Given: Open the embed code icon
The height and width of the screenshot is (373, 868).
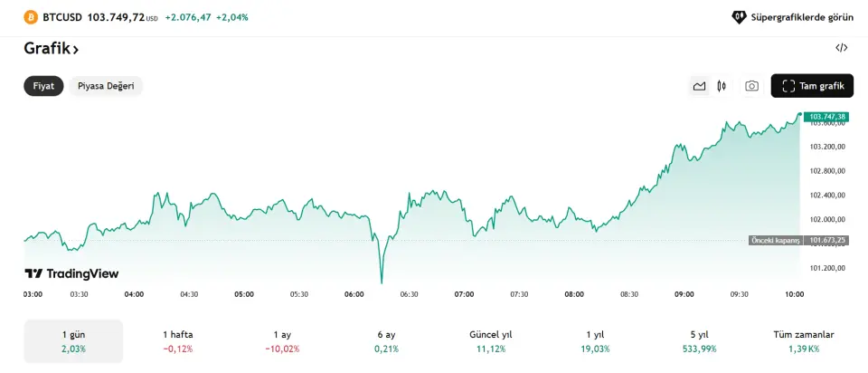Looking at the screenshot, I should coord(841,48).
